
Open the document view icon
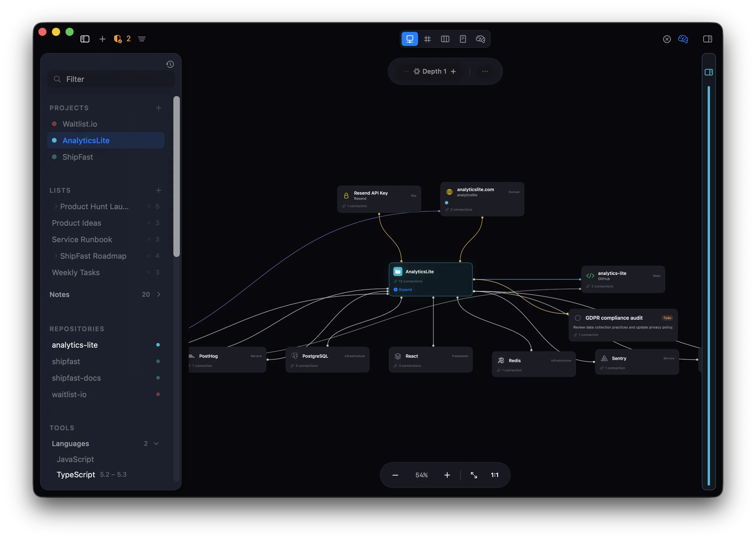pos(463,39)
